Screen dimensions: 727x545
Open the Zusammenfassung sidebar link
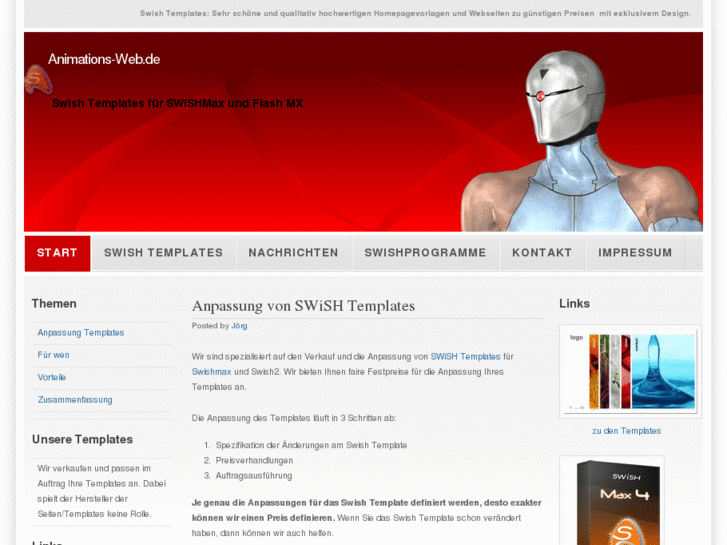coord(75,400)
